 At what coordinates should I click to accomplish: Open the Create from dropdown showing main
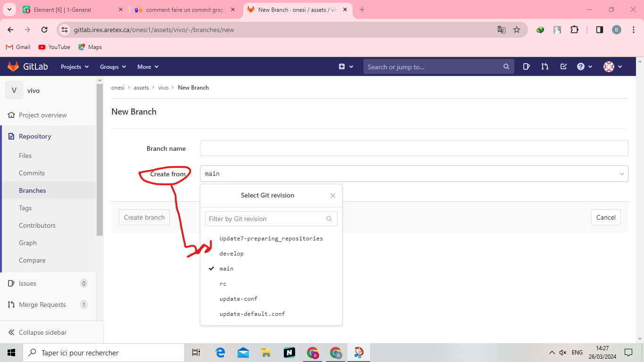(414, 173)
